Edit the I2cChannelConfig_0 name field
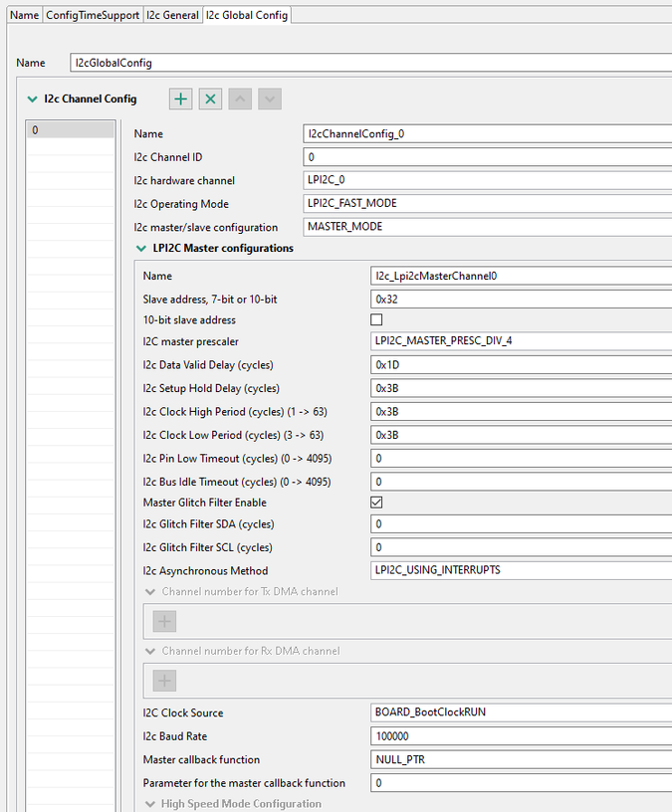 click(487, 133)
